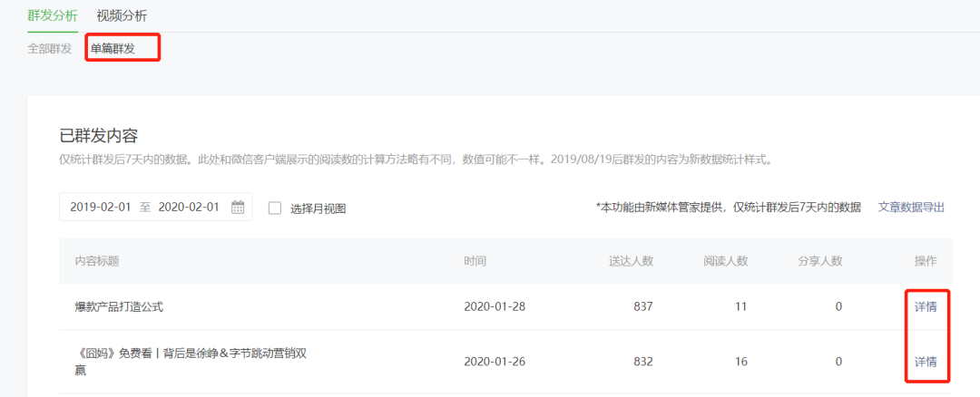Viewport: 980px width, 397px height.
Task: Click the 内容标题 column header
Action: tap(97, 261)
